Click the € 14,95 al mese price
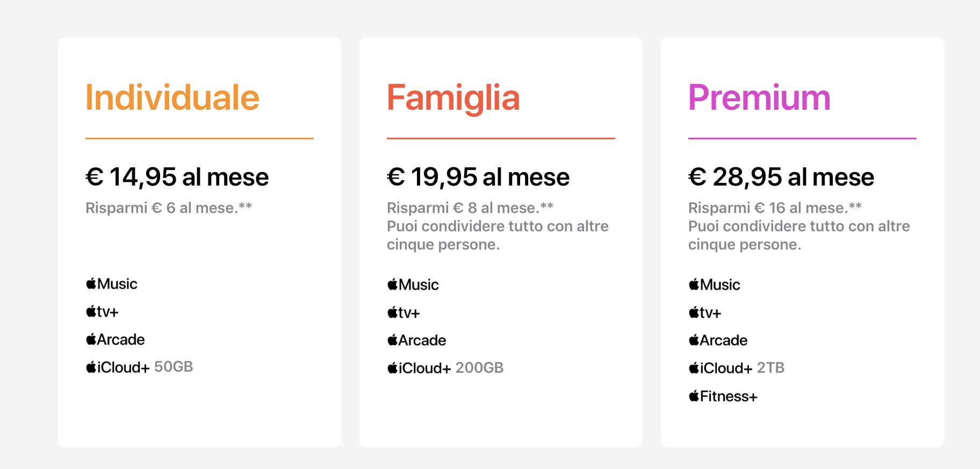Screen dimensions: 980x469 pos(177,177)
